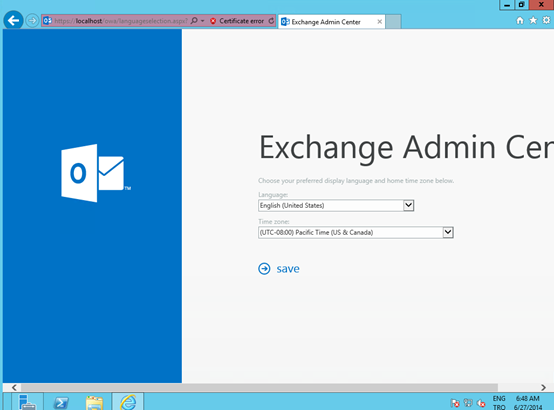Refresh the page with reload icon

click(271, 21)
